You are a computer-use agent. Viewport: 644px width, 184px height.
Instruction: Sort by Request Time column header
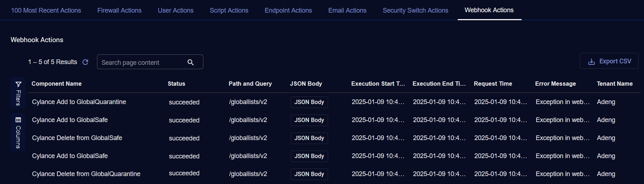[493, 84]
